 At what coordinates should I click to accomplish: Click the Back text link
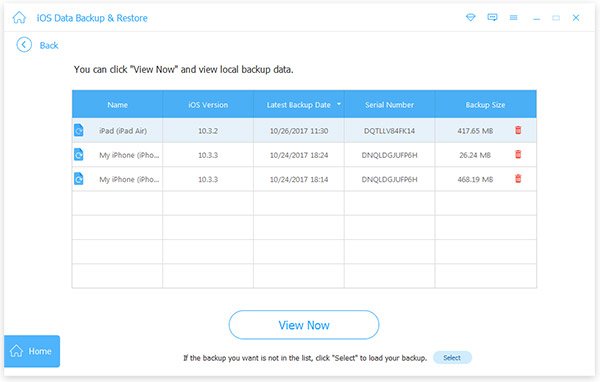tap(49, 45)
